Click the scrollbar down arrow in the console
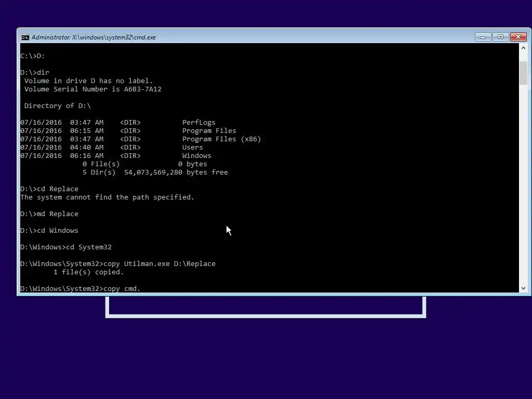 (523, 288)
